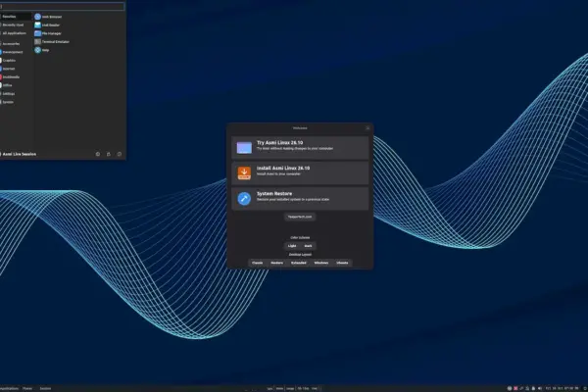Choose Install Asmi Linux 26.10
This screenshot has width=588, height=392.
tap(300, 172)
